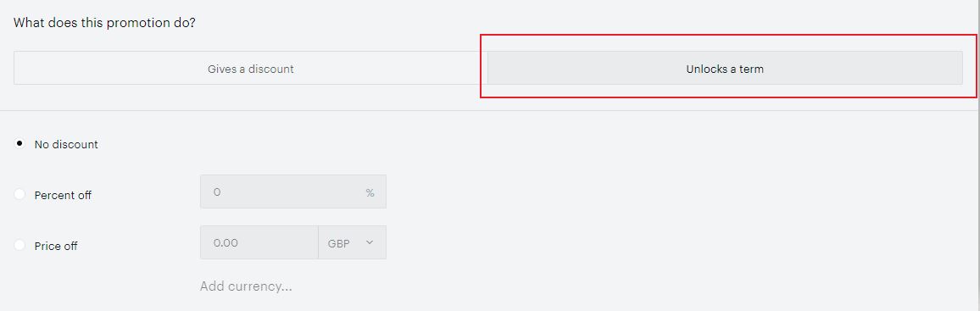
Task: Click the 'What does this promotion do?' heading
Action: 104,23
